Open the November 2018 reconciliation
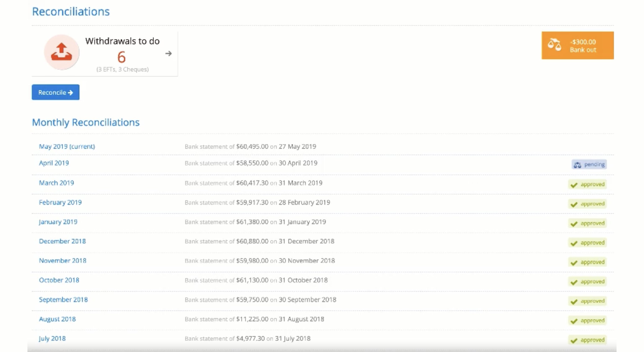Screen dimensions: 644x352 pos(62,261)
